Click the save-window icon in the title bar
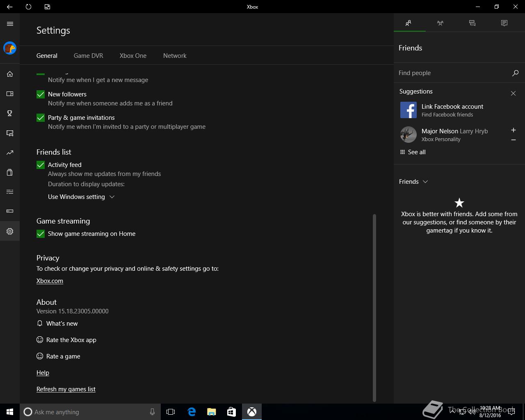 point(47,7)
